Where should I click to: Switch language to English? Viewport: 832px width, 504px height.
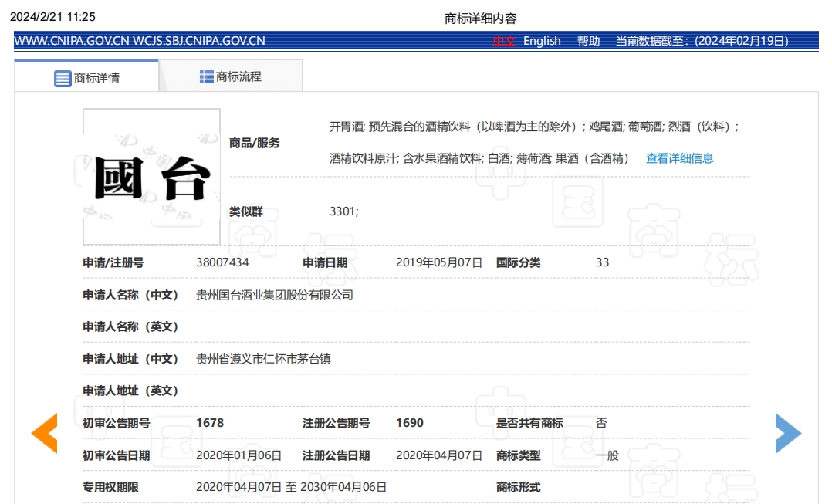click(542, 41)
